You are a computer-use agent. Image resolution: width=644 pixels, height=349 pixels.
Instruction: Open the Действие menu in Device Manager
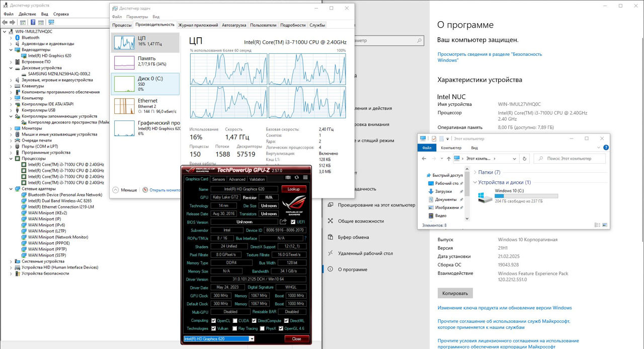28,14
